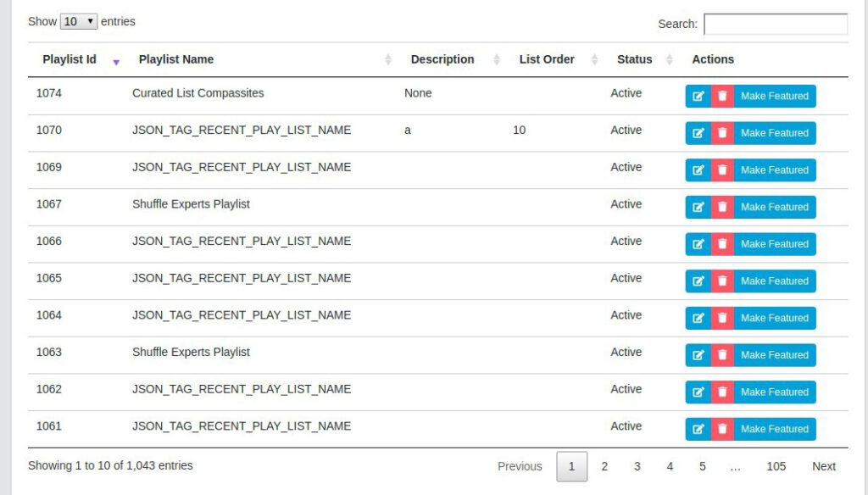Edit playlist 1074 Curated List Compassites
The image size is (868, 495).
[x=698, y=96]
